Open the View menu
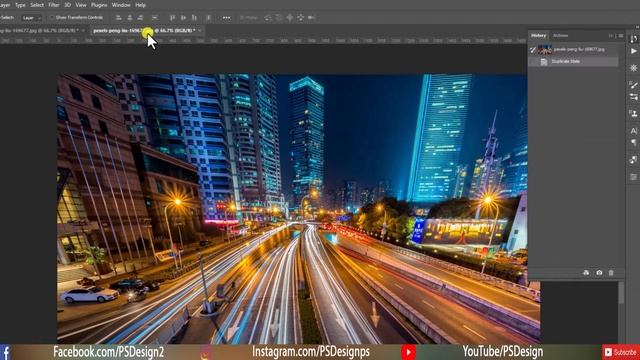 pos(81,5)
